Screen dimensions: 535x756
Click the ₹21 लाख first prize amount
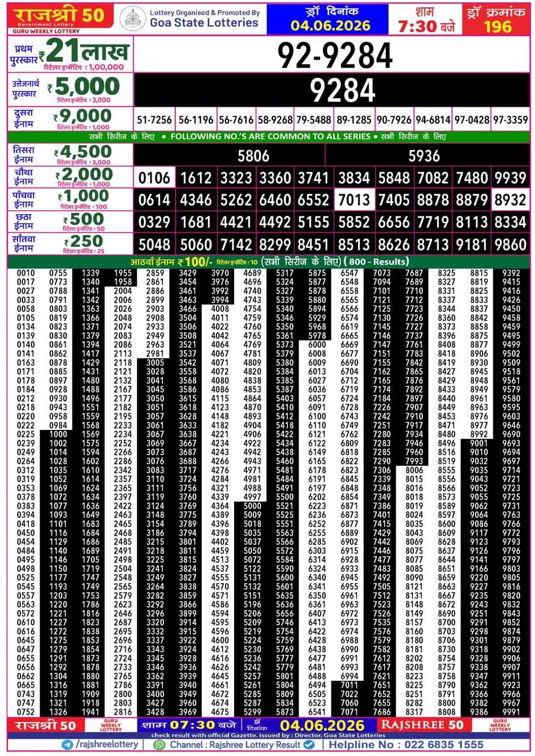pyautogui.click(x=84, y=52)
